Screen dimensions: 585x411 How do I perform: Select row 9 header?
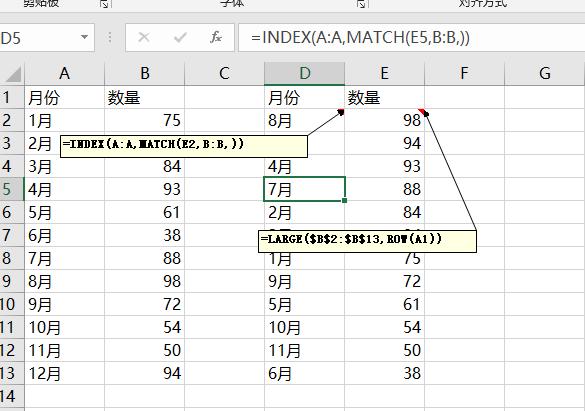click(x=12, y=281)
